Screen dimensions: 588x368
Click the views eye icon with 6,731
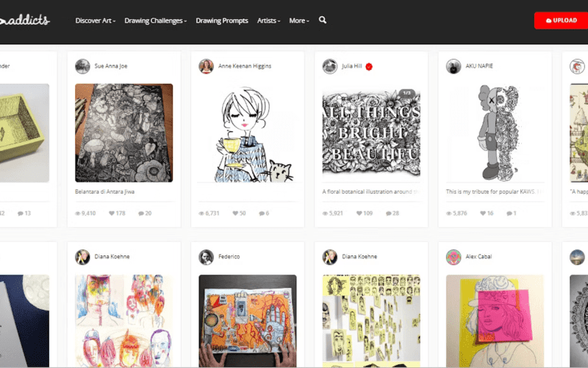(201, 213)
